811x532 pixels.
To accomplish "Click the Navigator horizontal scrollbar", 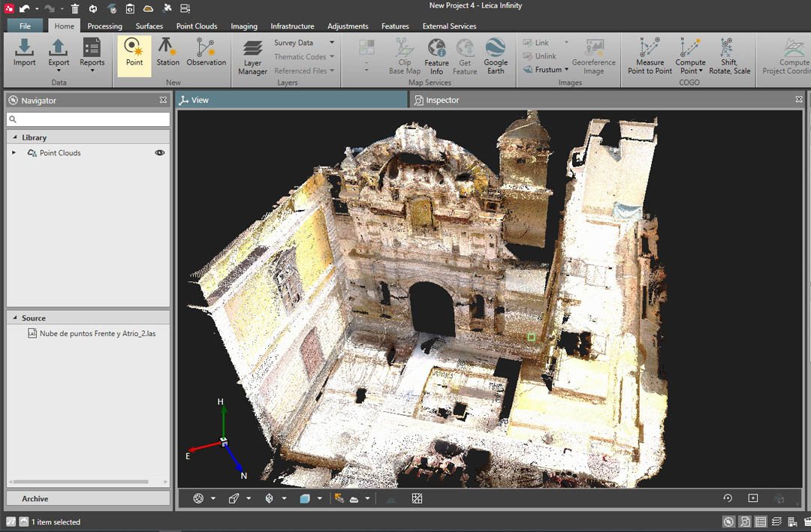I will [x=81, y=482].
